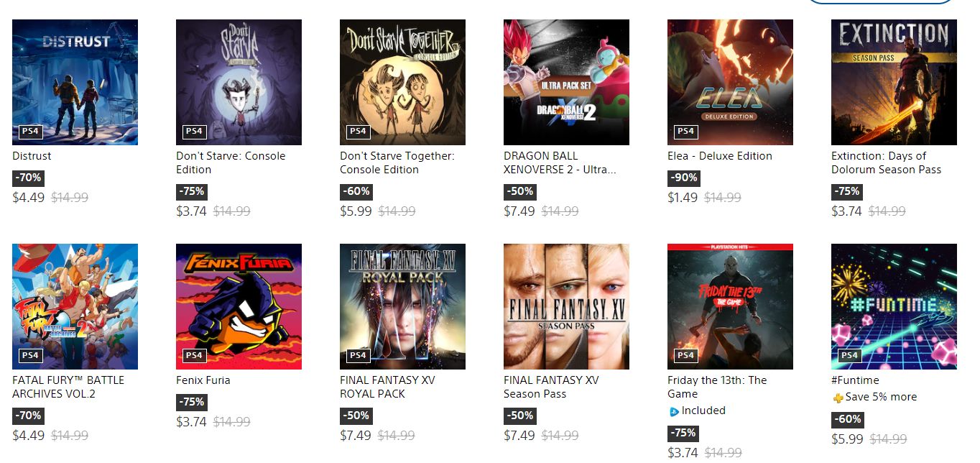Viewport: 980px width, 463px height.
Task: Open DRAGON BALL XENOVERSE 2 - Ultra title link
Action: 560,162
